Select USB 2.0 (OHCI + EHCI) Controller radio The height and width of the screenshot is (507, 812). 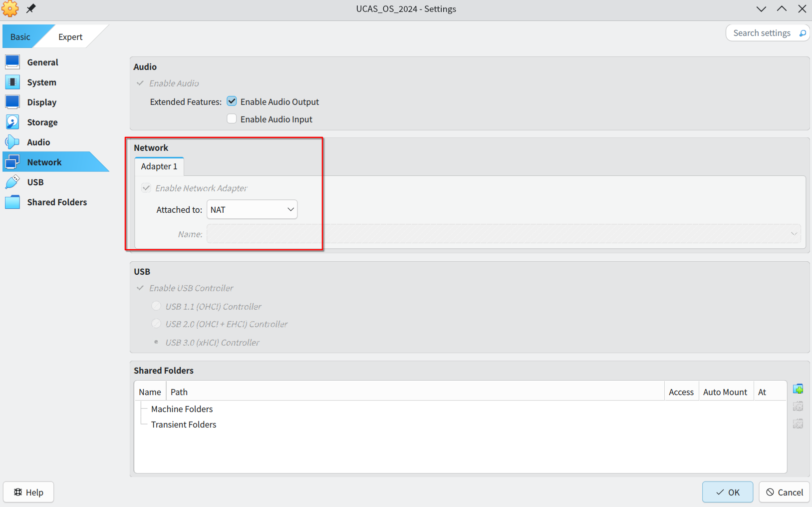(x=156, y=324)
